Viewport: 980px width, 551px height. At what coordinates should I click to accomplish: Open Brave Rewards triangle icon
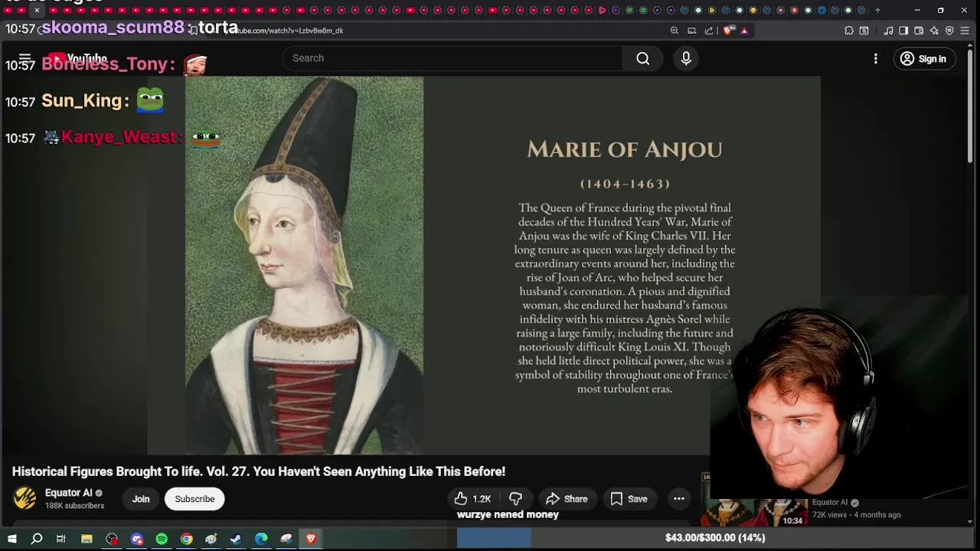[744, 31]
